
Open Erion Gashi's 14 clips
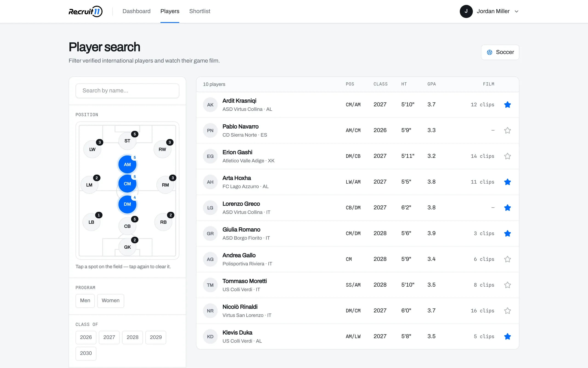click(482, 156)
